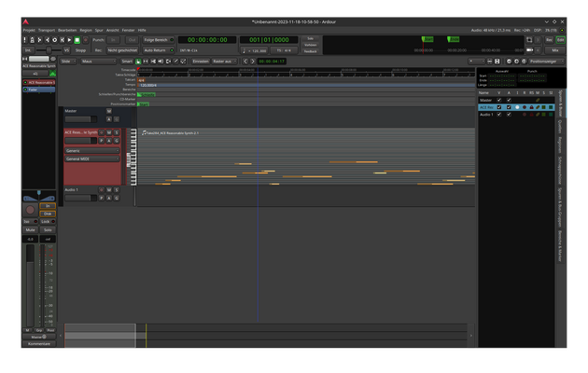
Task: Click nudge forward arrow button
Action: (253, 61)
